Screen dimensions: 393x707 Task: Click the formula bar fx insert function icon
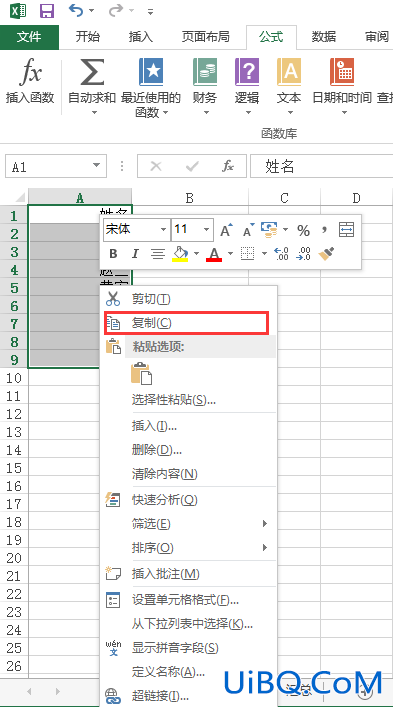[228, 166]
